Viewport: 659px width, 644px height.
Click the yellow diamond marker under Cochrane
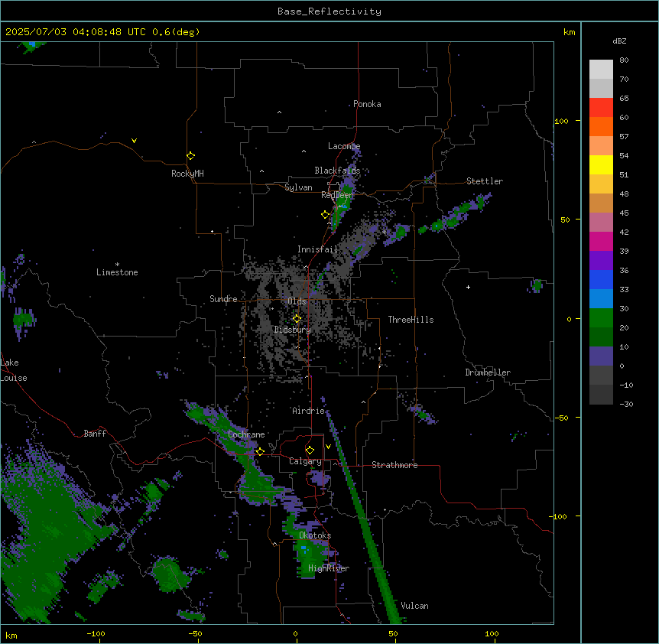pos(260,451)
